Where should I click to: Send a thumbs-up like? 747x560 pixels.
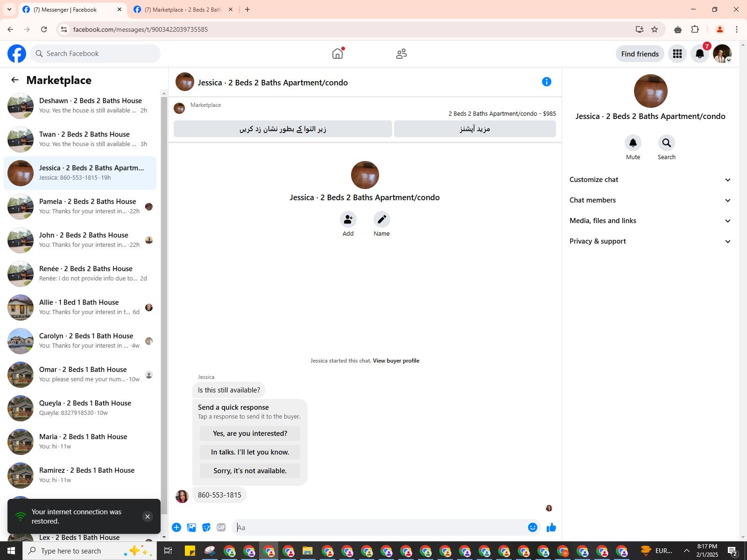[x=551, y=527]
